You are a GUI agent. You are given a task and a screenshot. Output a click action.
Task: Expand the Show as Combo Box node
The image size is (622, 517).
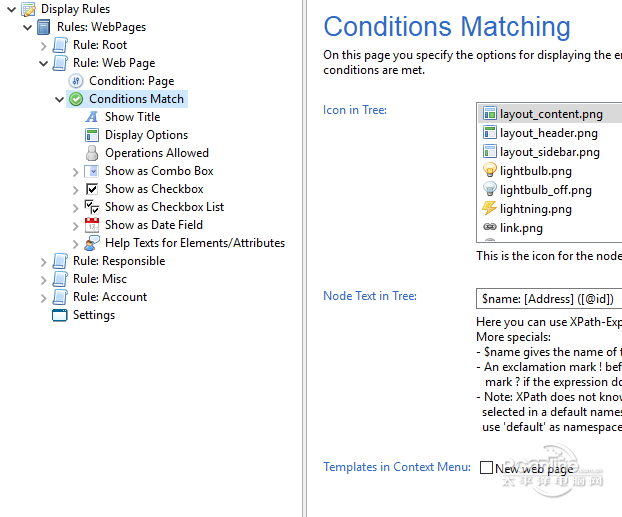[x=76, y=171]
